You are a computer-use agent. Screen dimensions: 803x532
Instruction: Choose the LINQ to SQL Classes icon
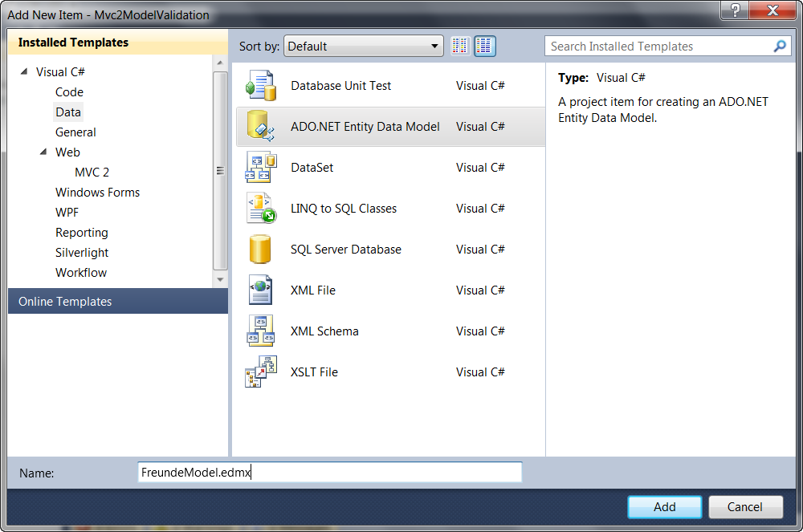260,209
